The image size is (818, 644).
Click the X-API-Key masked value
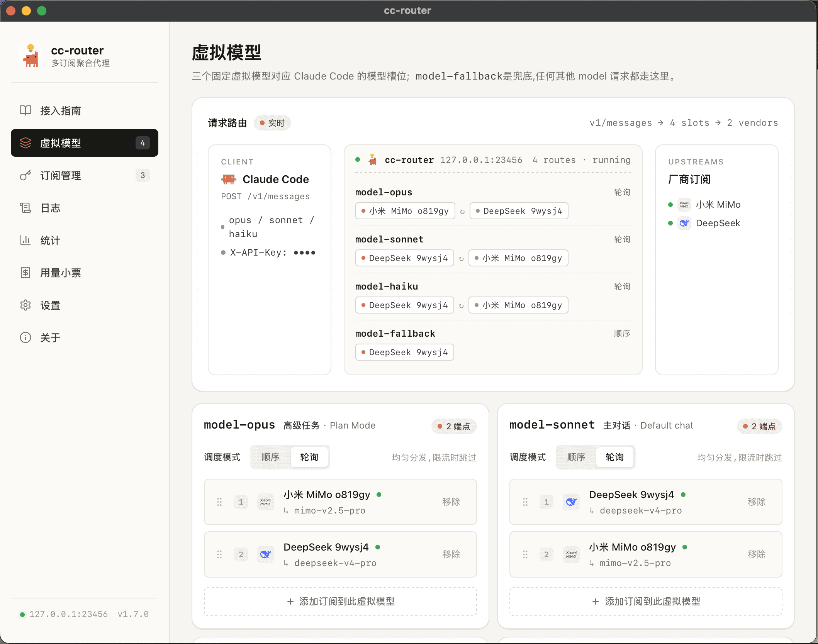tap(305, 253)
